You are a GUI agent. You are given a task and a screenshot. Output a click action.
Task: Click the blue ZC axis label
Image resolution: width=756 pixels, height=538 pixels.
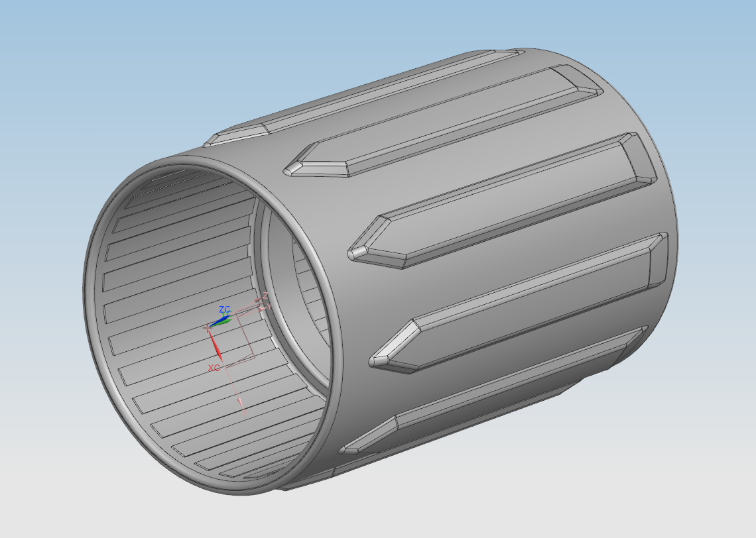[x=225, y=309]
